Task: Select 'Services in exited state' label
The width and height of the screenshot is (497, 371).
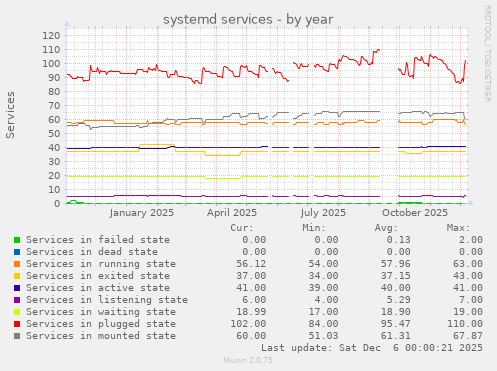Action: click(98, 276)
